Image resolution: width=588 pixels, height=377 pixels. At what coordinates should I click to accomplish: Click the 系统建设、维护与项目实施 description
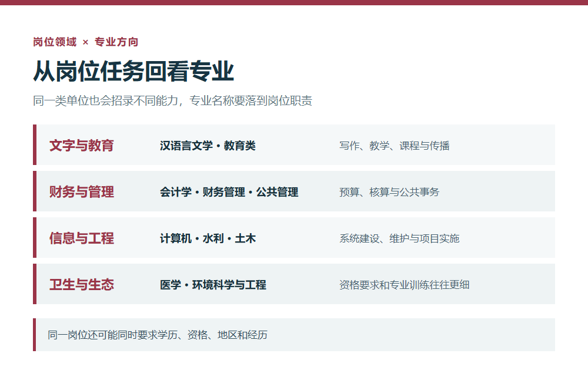pyautogui.click(x=399, y=238)
